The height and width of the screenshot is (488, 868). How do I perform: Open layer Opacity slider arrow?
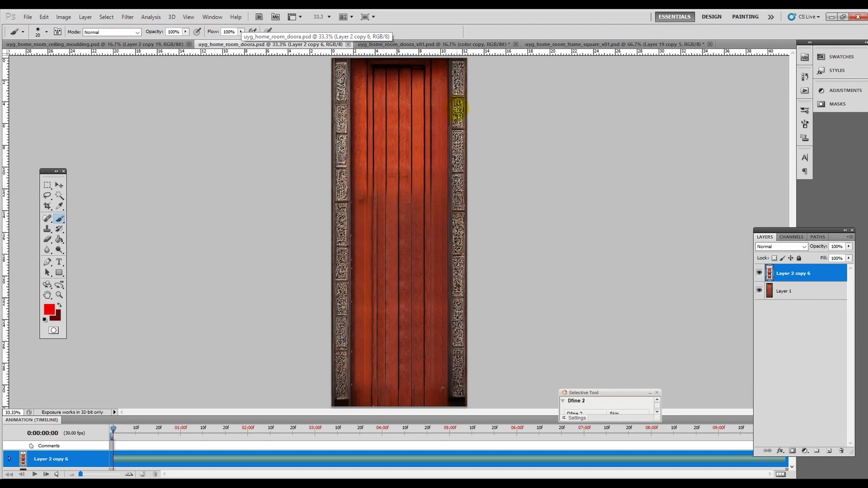click(x=849, y=246)
